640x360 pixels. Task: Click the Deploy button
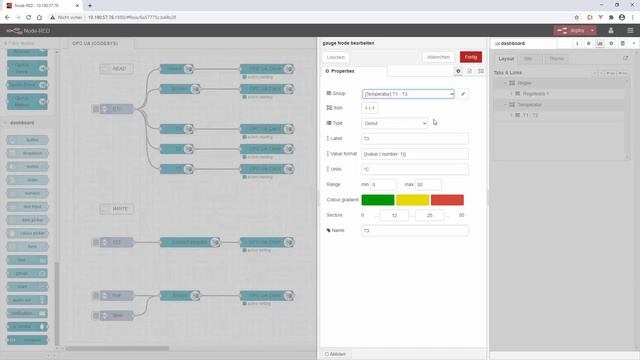571,31
